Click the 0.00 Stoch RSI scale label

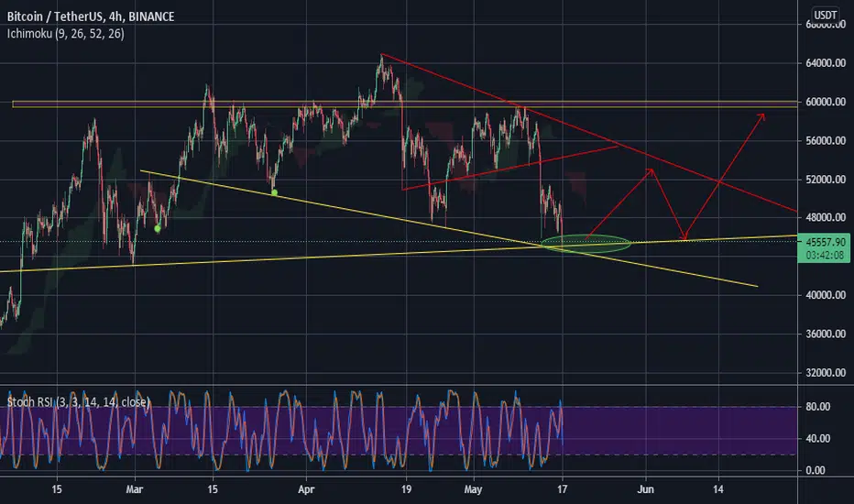pos(816,470)
